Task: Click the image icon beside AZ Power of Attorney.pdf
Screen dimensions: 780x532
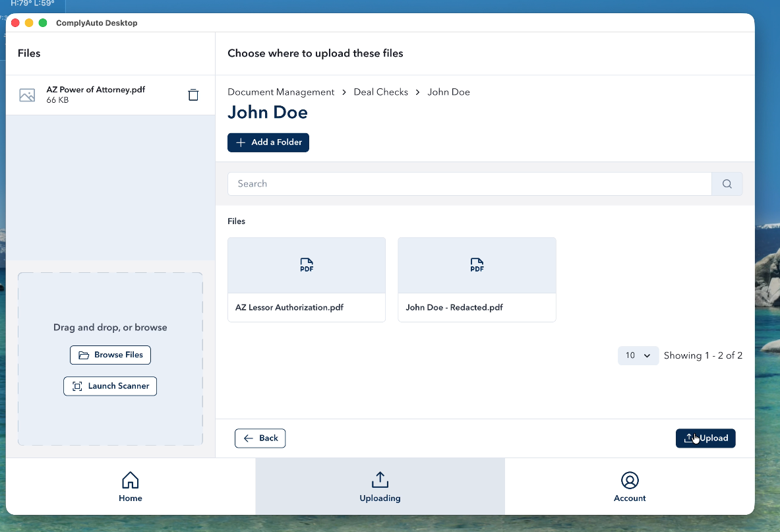Action: (x=27, y=95)
